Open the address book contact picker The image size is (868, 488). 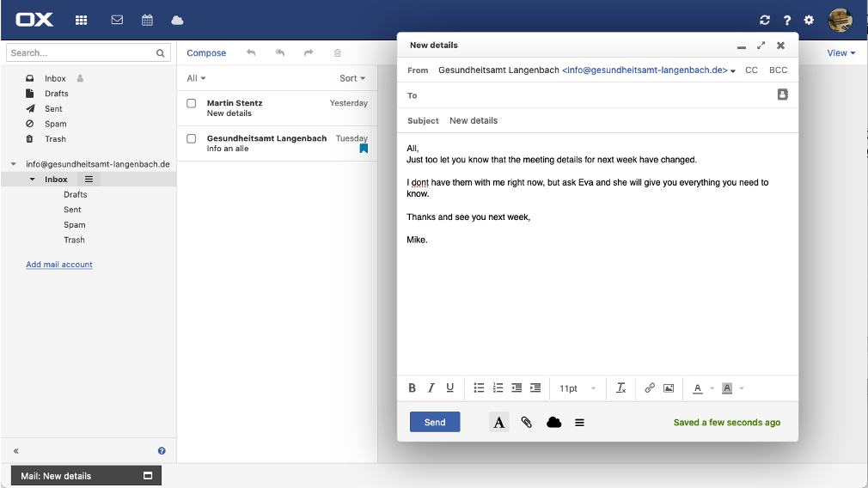[782, 95]
